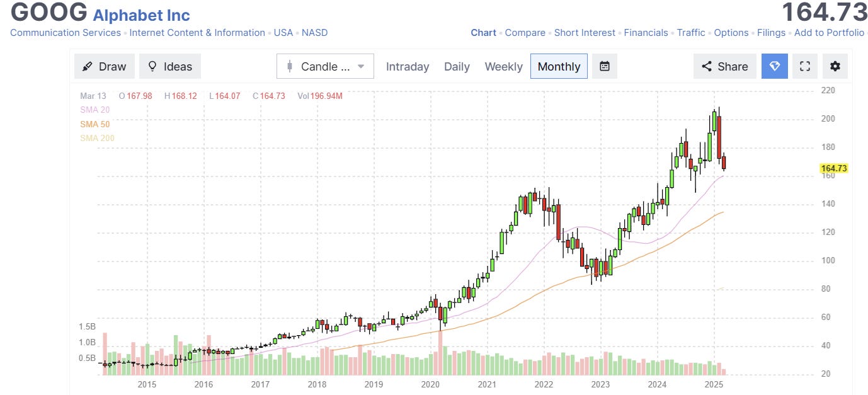Open the Ideas button
The width and height of the screenshot is (868, 395).
[170, 66]
